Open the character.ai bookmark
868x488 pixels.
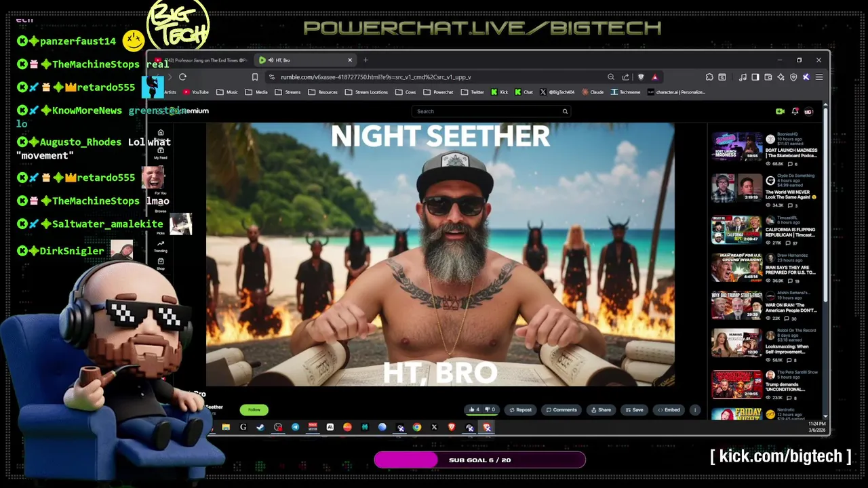pos(676,92)
